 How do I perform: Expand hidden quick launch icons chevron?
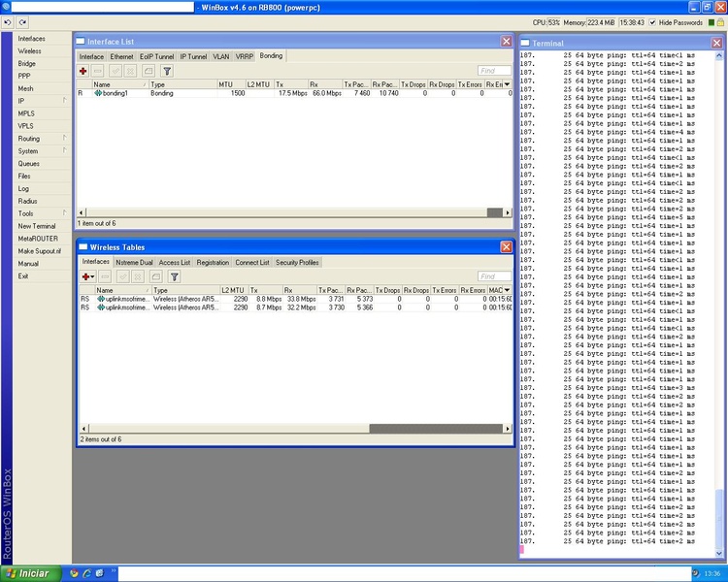113,572
